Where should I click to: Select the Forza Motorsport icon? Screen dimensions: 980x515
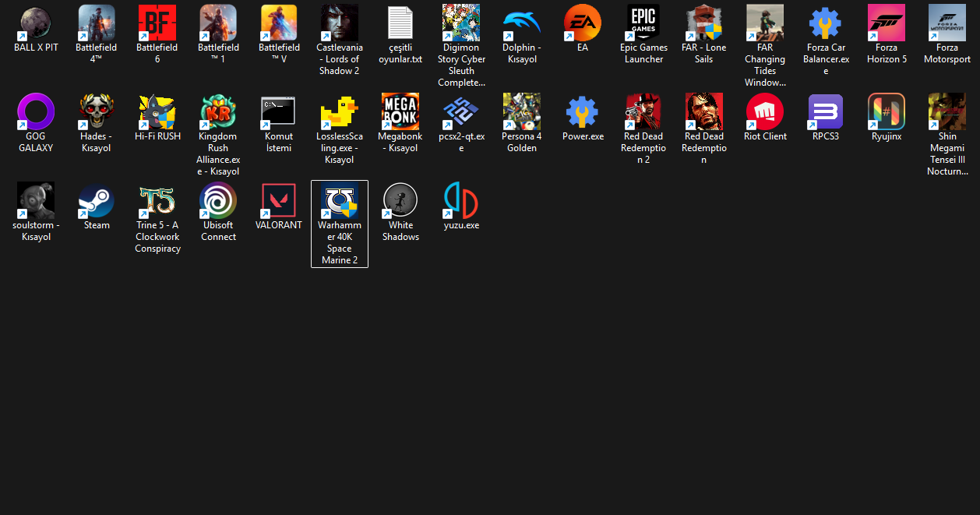pyautogui.click(x=947, y=23)
